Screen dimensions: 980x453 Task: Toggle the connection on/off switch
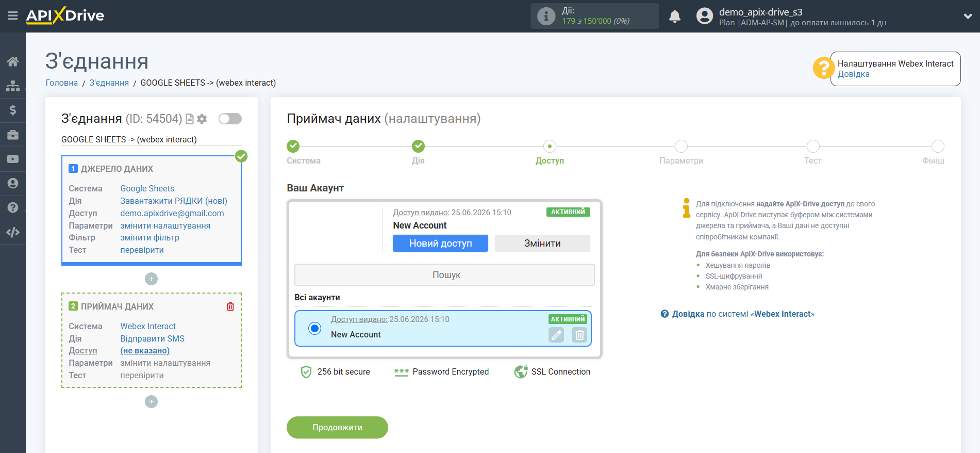pos(230,119)
